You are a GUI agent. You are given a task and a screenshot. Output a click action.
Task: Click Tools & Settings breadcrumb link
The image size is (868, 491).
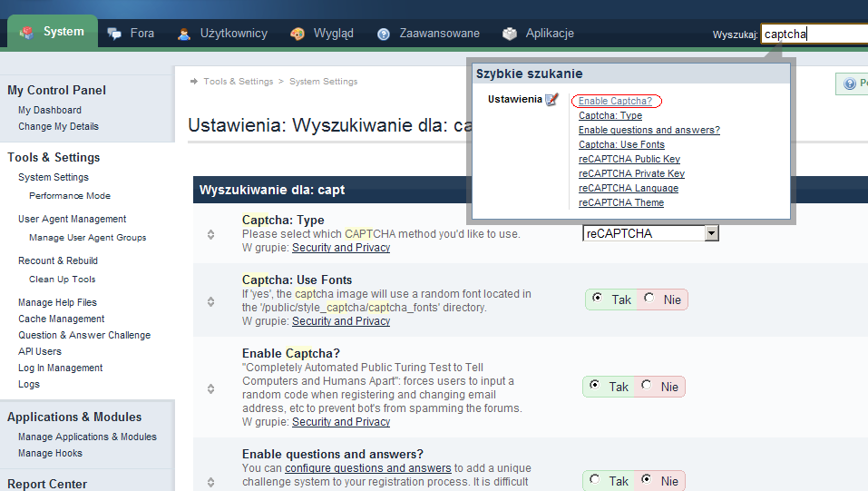click(x=238, y=82)
